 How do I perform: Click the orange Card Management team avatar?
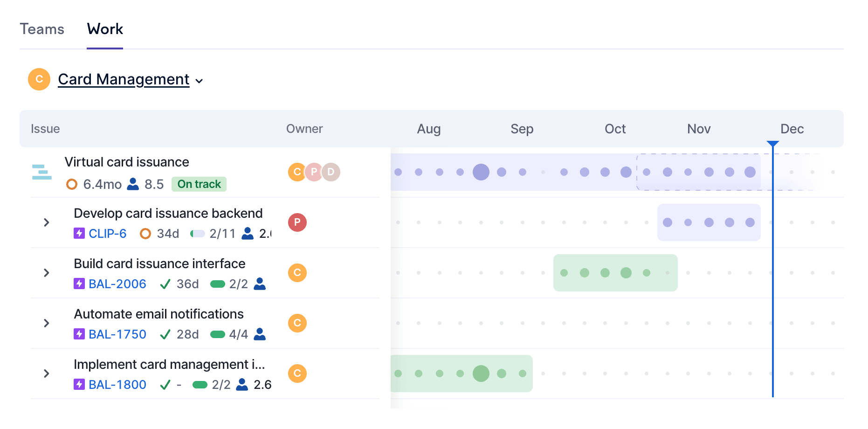point(39,79)
